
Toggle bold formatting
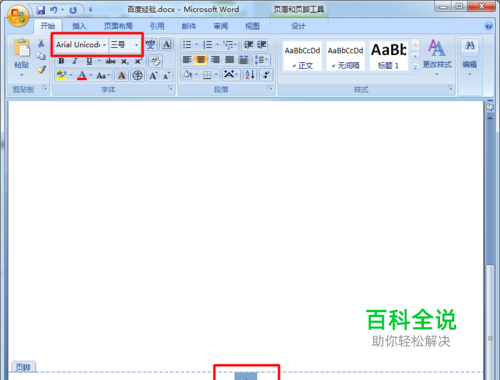[x=61, y=61]
